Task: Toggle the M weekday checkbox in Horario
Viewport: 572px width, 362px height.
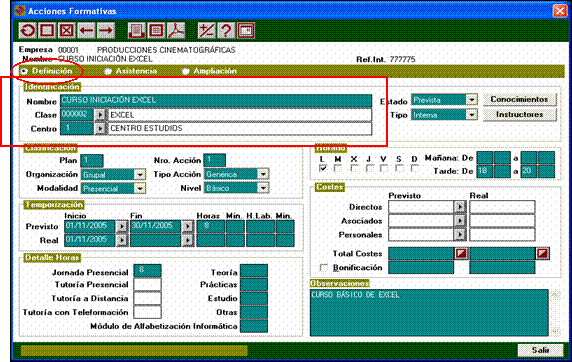Action: point(338,168)
